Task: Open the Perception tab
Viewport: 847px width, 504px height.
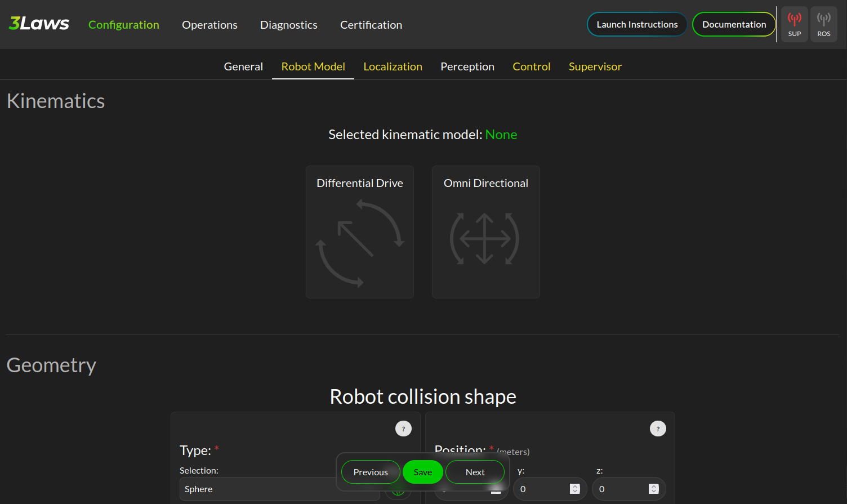Action: 467,66
